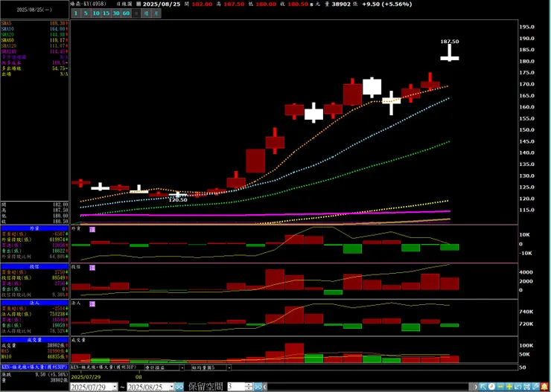
Task: Select the 投信 blue panel header
Action: tap(34, 266)
